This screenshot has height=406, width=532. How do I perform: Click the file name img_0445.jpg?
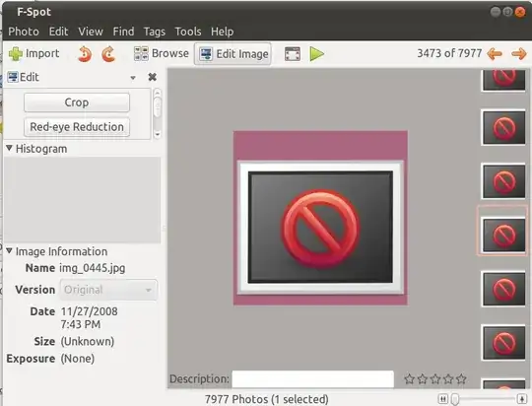pyautogui.click(x=93, y=268)
